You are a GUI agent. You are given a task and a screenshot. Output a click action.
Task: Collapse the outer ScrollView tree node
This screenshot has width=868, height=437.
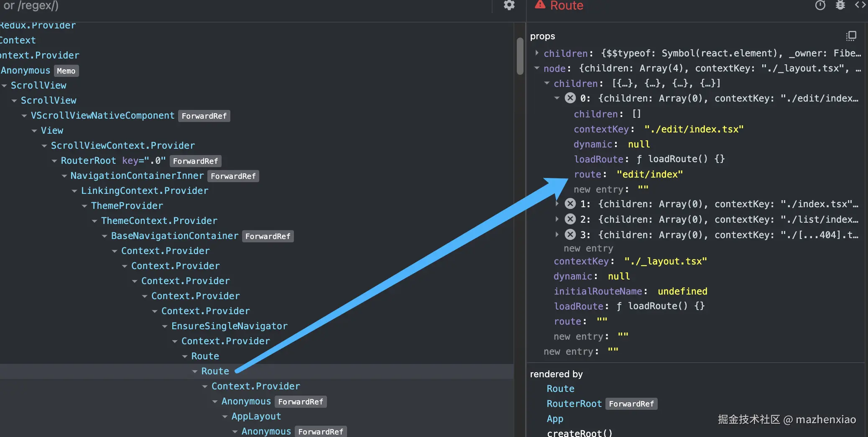coord(4,86)
